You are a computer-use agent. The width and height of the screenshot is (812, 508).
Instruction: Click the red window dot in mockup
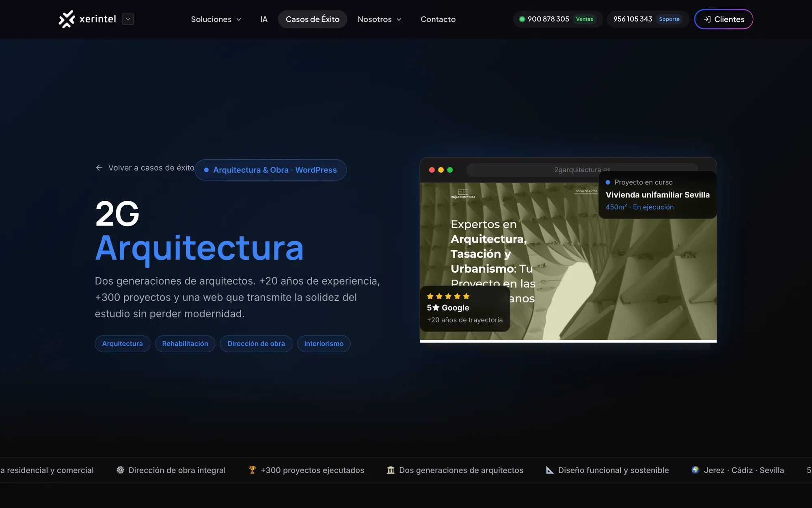[432, 170]
